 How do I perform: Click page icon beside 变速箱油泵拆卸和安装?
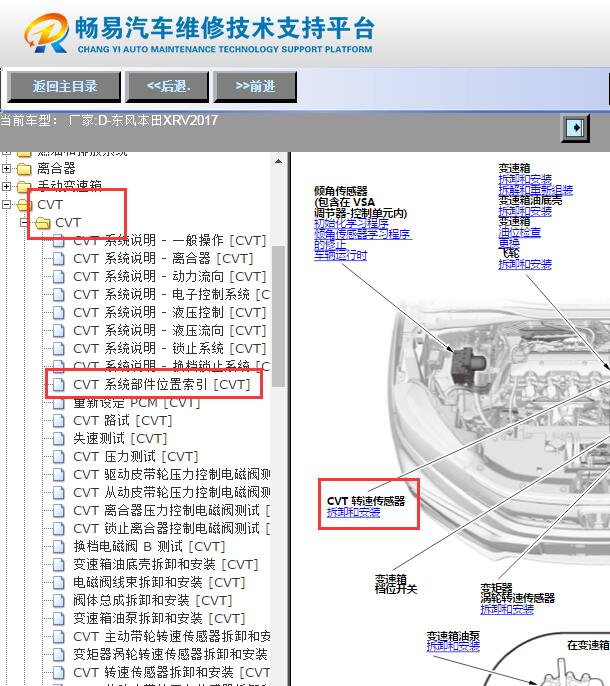58,619
